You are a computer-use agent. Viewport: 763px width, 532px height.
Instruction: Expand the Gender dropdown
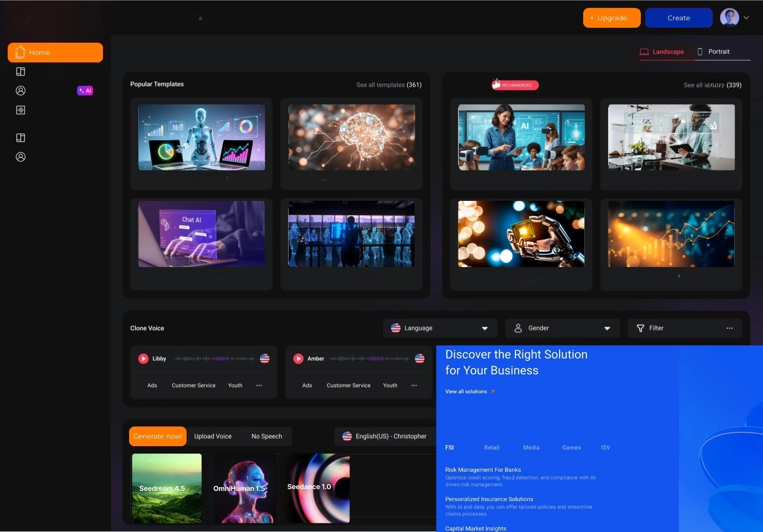[607, 328]
